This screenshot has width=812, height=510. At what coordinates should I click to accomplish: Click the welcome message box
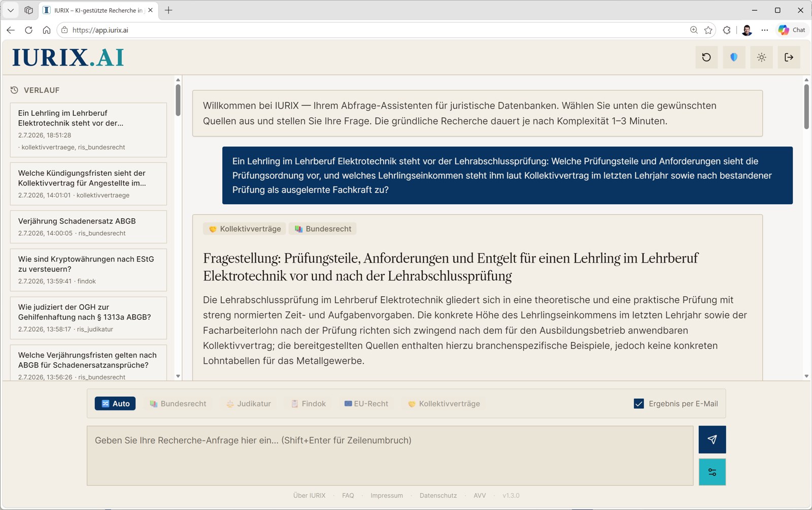tap(478, 113)
